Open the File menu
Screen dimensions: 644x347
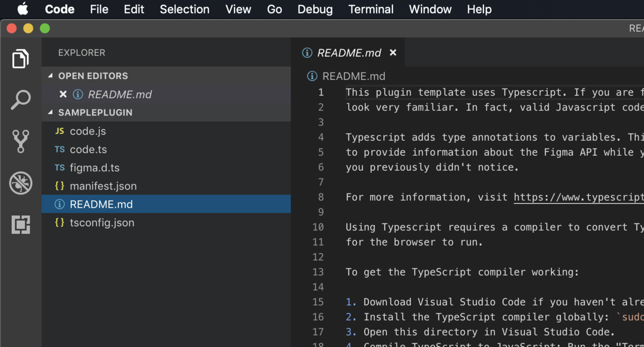[x=99, y=9]
